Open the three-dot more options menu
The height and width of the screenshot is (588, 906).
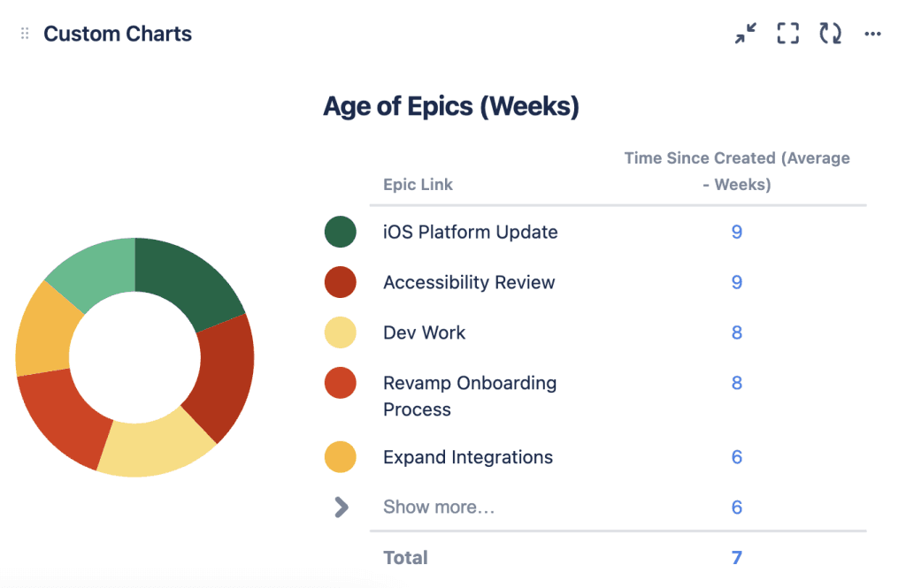[872, 34]
